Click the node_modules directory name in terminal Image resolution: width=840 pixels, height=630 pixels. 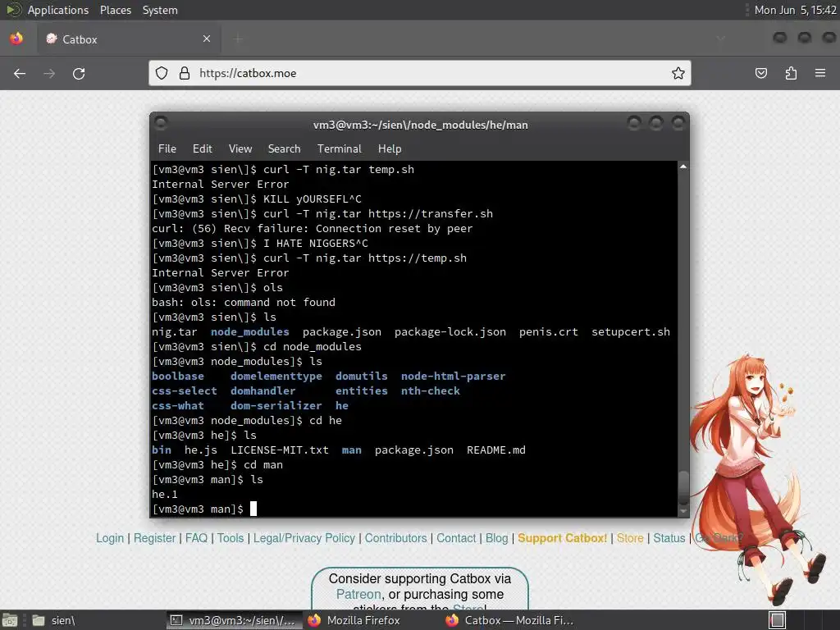[x=249, y=331]
